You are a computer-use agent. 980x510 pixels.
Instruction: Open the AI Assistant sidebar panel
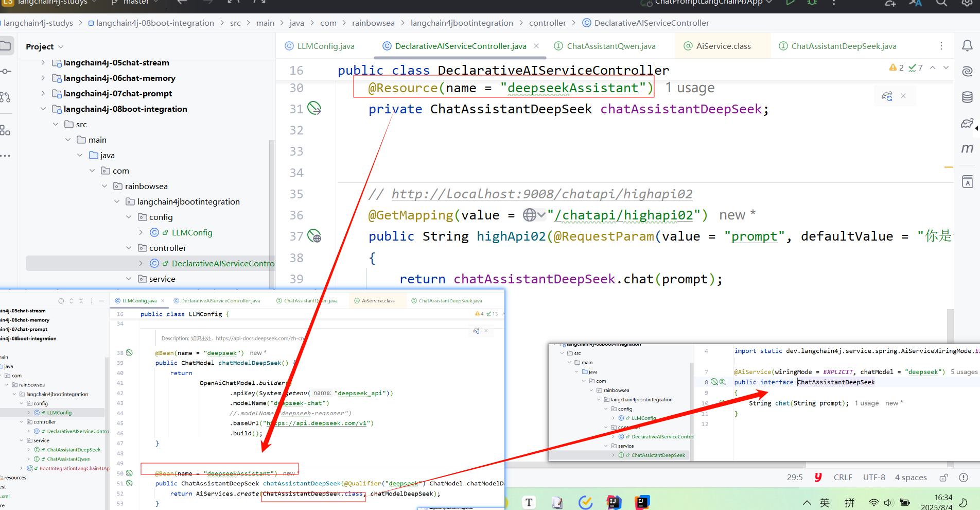point(968,72)
